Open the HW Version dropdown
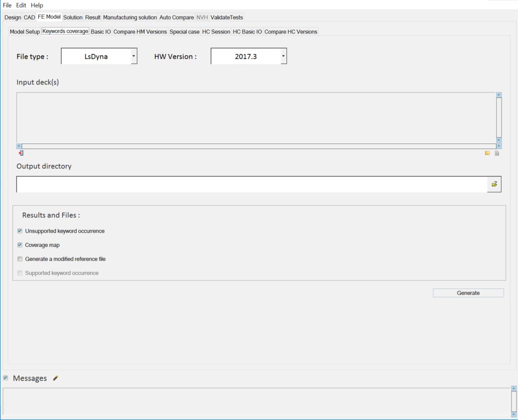 (x=283, y=56)
